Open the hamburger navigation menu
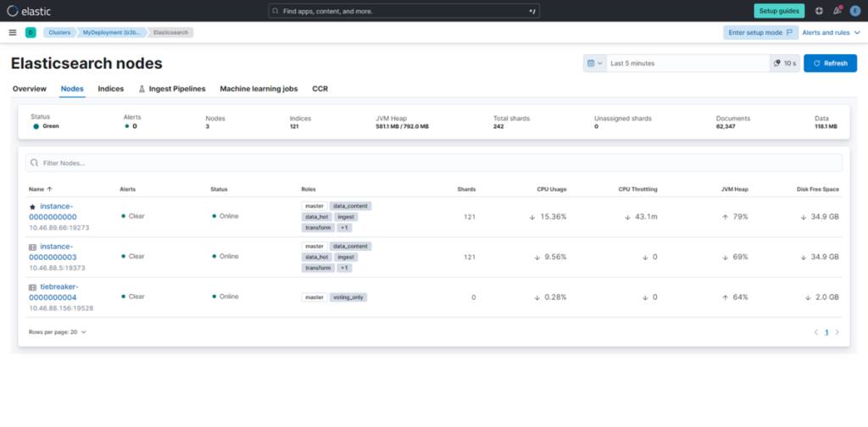 (x=12, y=32)
